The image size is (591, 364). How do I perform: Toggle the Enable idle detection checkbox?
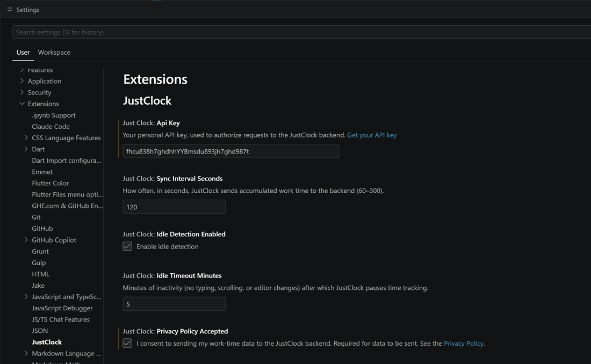coord(127,246)
